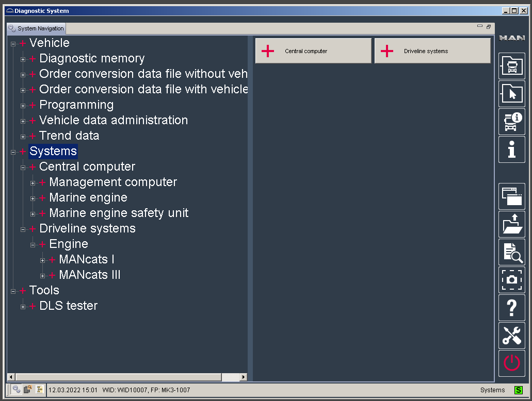
Task: Minimize the System Navigation panel
Action: [x=480, y=26]
